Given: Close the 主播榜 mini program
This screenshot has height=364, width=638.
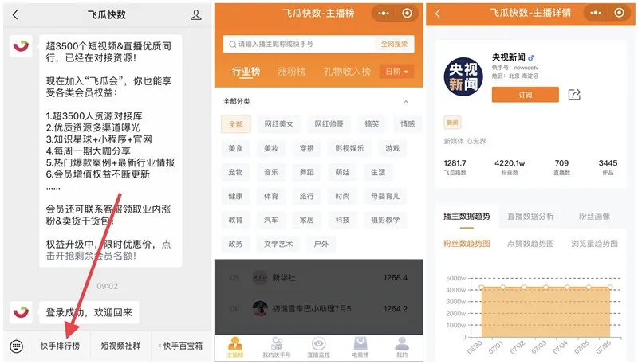Looking at the screenshot, I should coord(407,14).
